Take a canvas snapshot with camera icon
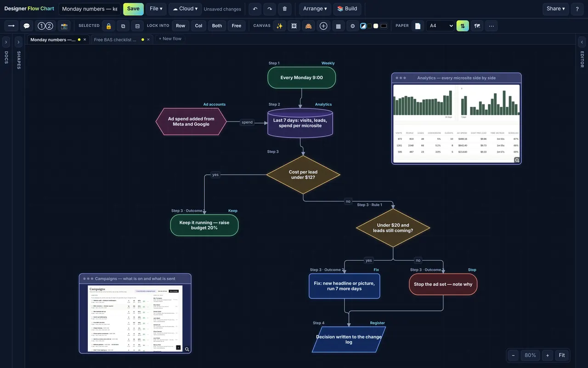The width and height of the screenshot is (588, 368). pos(64,26)
